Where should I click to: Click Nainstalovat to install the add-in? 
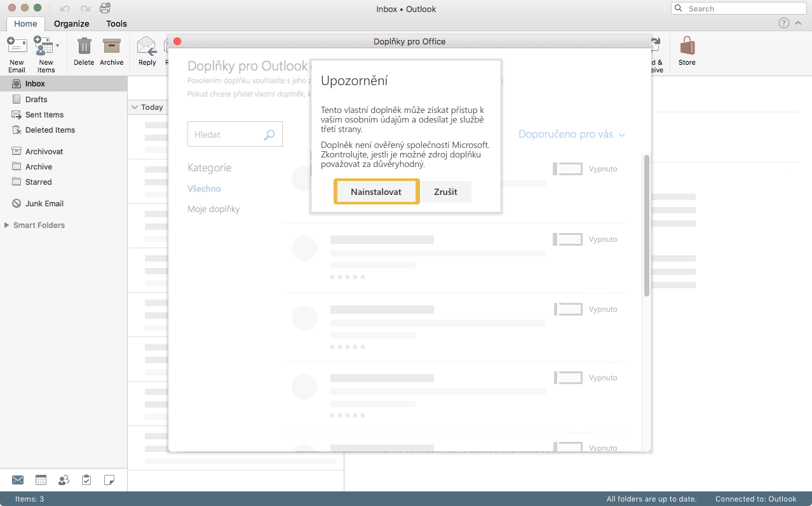tap(376, 192)
